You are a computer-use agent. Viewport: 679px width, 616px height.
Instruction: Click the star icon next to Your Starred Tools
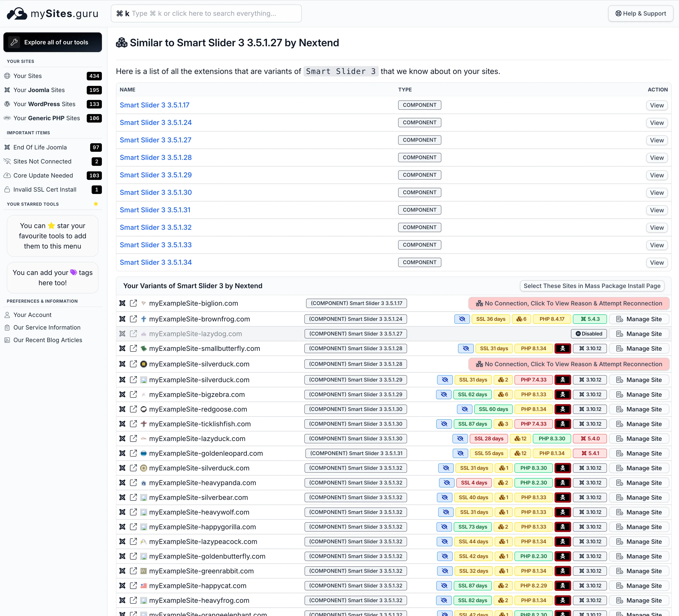pyautogui.click(x=96, y=204)
